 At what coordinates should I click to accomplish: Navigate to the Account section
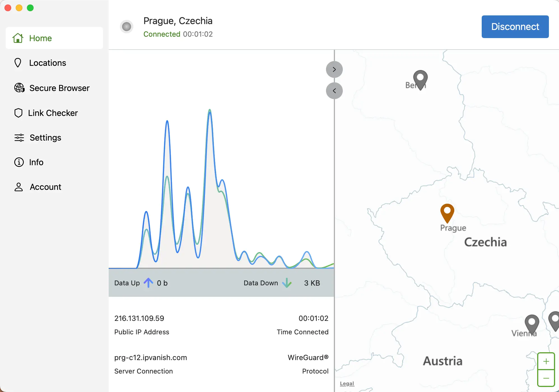click(x=45, y=187)
